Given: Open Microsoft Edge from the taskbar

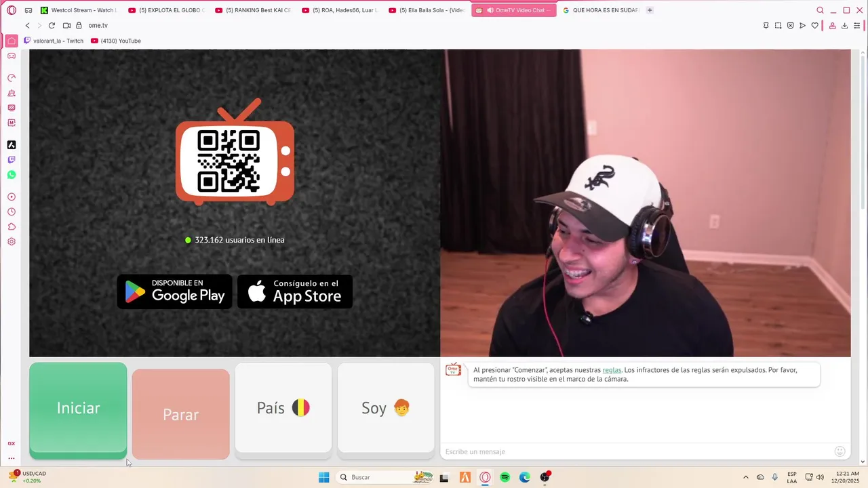Looking at the screenshot, I should tap(525, 477).
